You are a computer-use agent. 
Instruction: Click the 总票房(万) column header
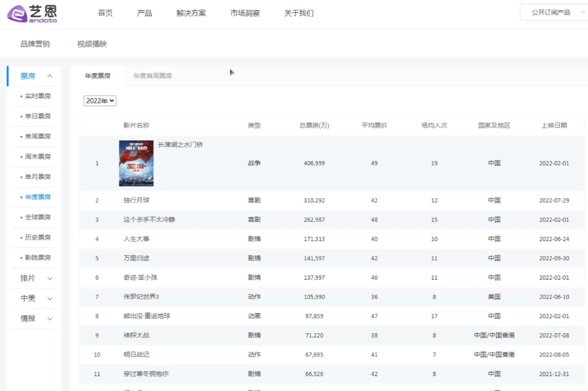(x=314, y=126)
